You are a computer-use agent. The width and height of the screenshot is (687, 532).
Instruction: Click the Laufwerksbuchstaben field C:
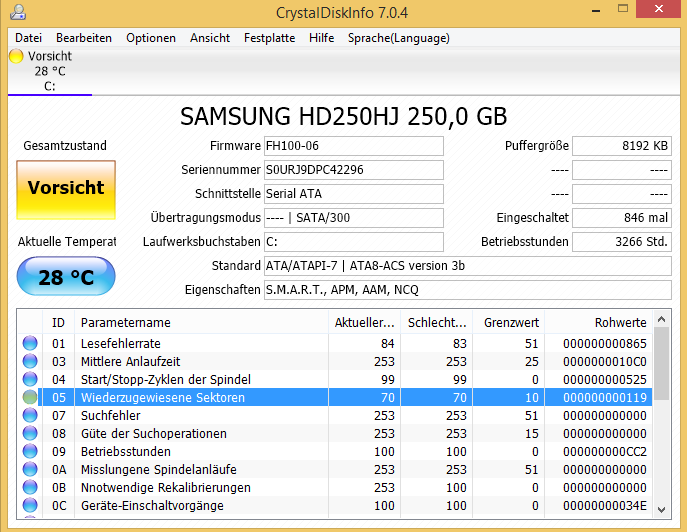pyautogui.click(x=354, y=242)
